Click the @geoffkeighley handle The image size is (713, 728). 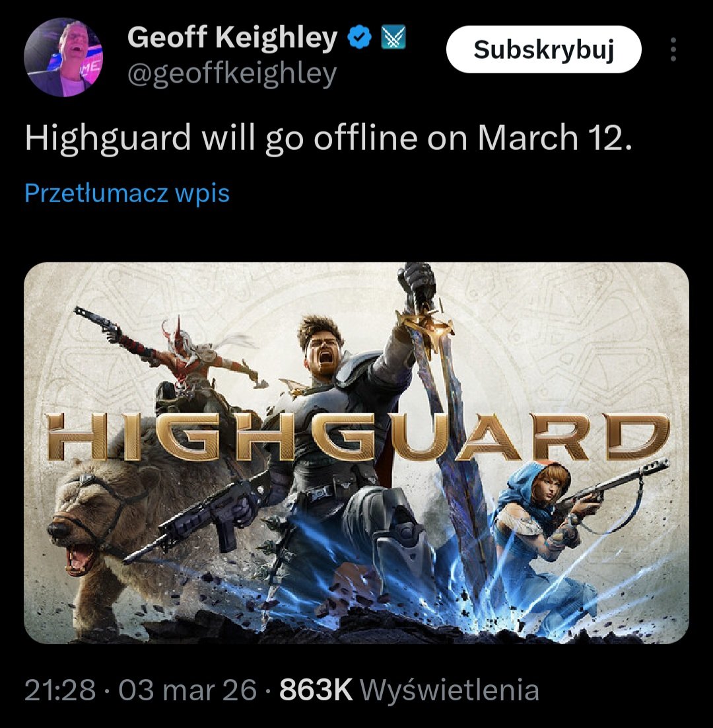pyautogui.click(x=232, y=74)
